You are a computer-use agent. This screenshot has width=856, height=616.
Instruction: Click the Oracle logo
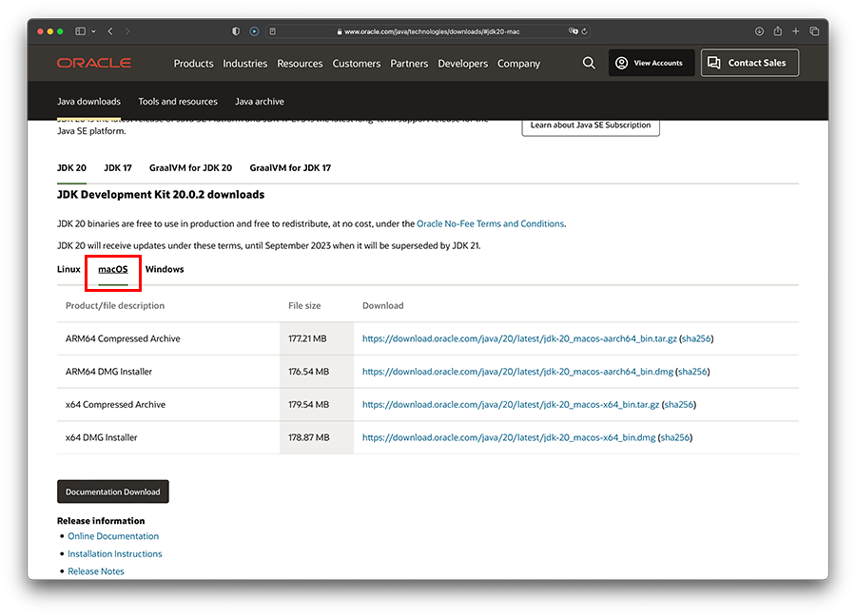tap(93, 64)
